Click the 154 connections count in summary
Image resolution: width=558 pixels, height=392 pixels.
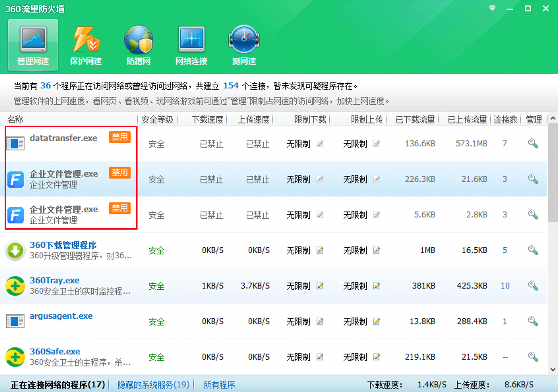coord(231,86)
